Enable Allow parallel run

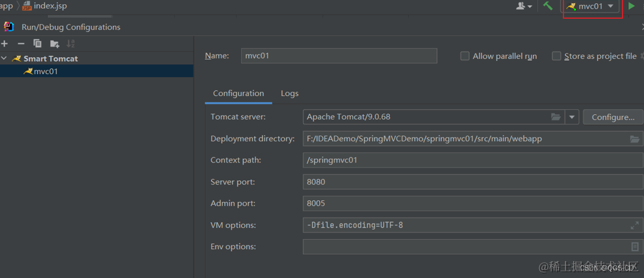tap(465, 56)
